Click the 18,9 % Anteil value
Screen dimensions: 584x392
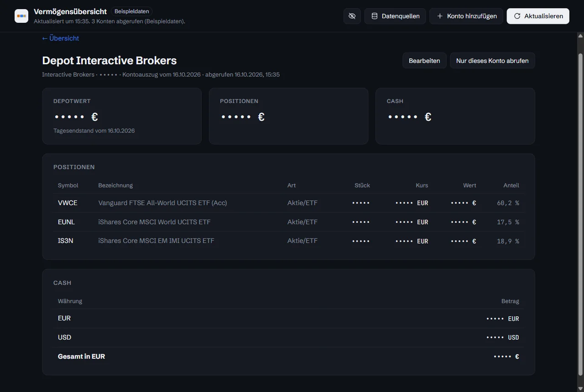pyautogui.click(x=508, y=241)
